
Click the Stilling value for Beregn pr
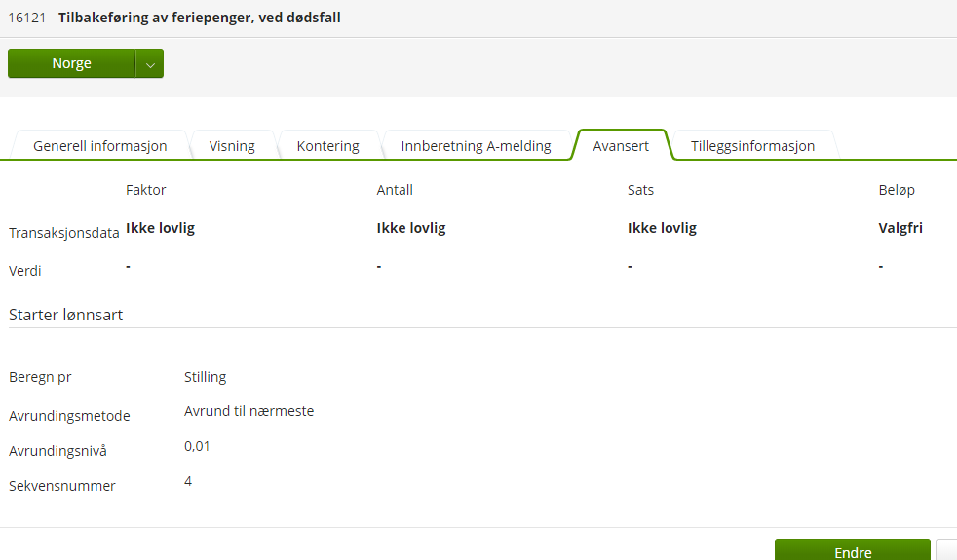pyautogui.click(x=205, y=377)
